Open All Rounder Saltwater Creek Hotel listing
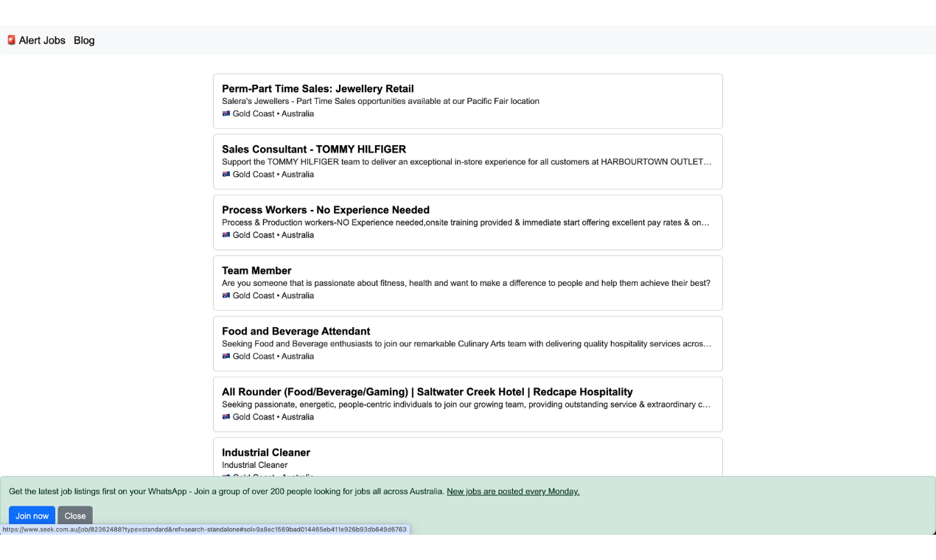 pyautogui.click(x=427, y=392)
